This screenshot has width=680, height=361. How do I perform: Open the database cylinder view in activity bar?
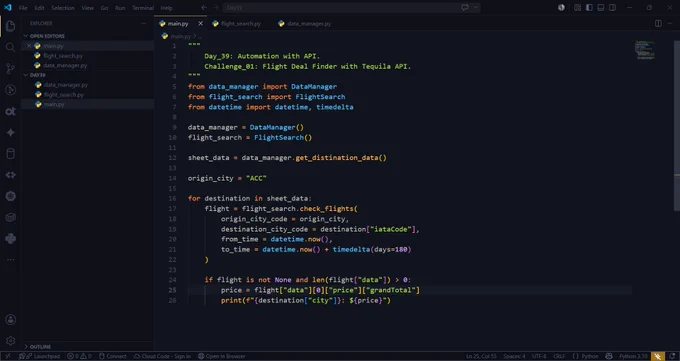click(x=10, y=154)
